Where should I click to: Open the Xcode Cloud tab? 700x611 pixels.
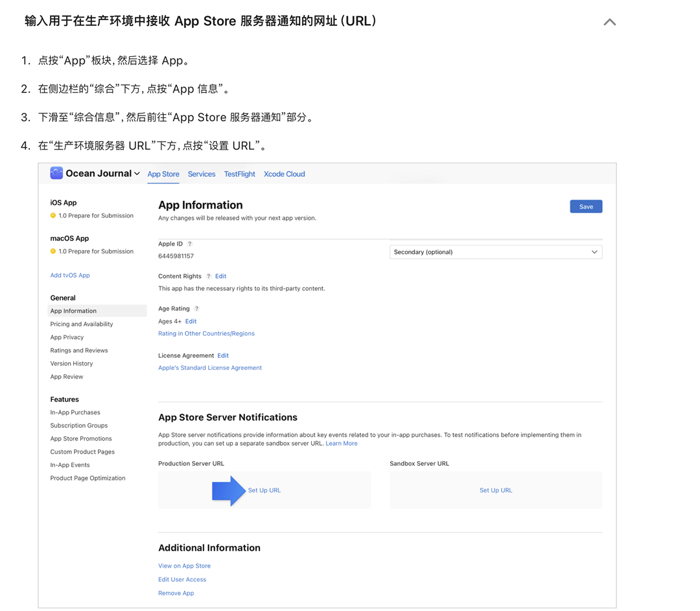(x=285, y=174)
